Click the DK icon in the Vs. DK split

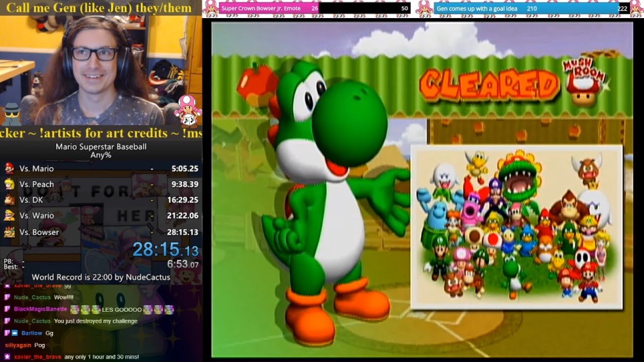[x=10, y=200]
